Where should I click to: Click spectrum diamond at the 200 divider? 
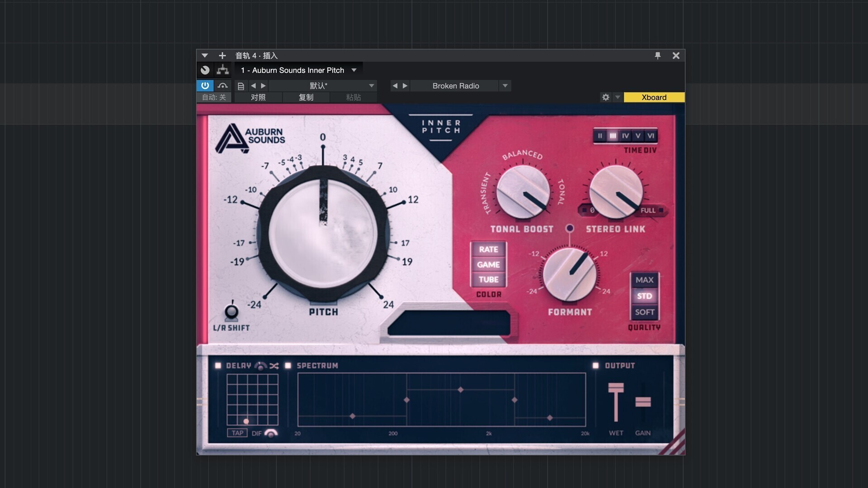[406, 400]
